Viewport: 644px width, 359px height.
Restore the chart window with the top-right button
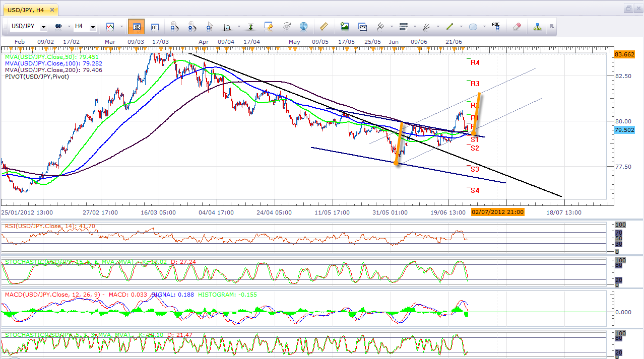point(628,8)
